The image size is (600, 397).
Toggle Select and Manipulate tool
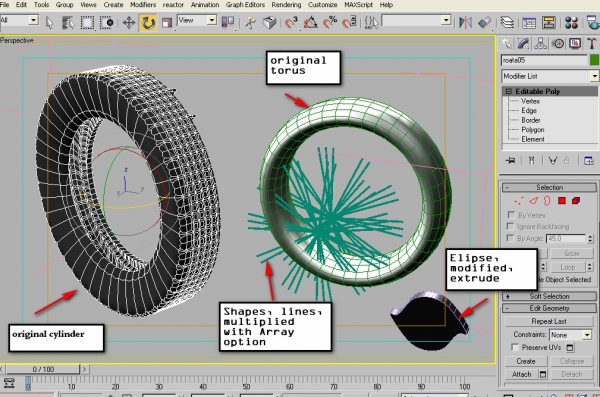pyautogui.click(x=250, y=23)
